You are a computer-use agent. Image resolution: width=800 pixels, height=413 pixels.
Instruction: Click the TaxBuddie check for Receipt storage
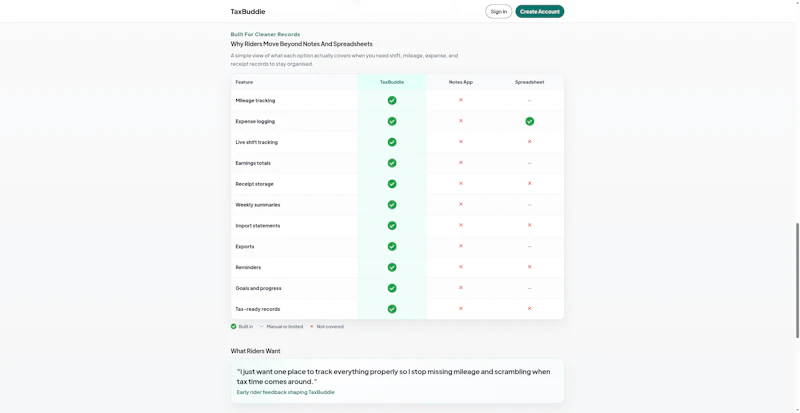coord(392,184)
